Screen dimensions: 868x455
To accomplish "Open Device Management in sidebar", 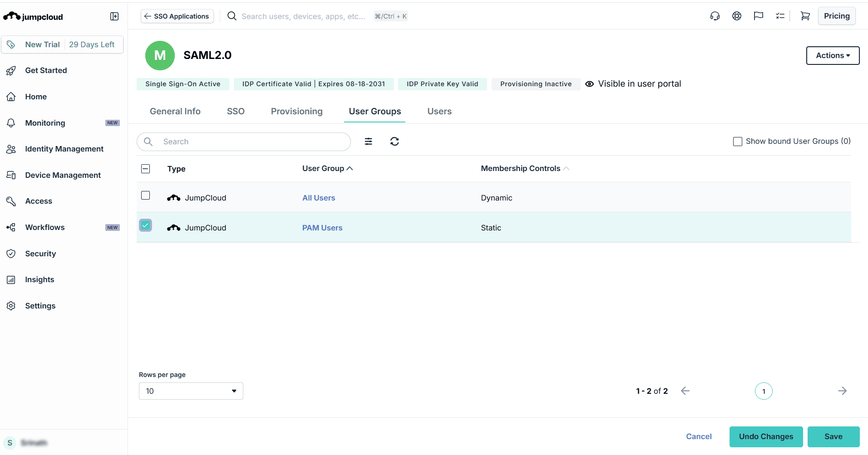I will [62, 175].
